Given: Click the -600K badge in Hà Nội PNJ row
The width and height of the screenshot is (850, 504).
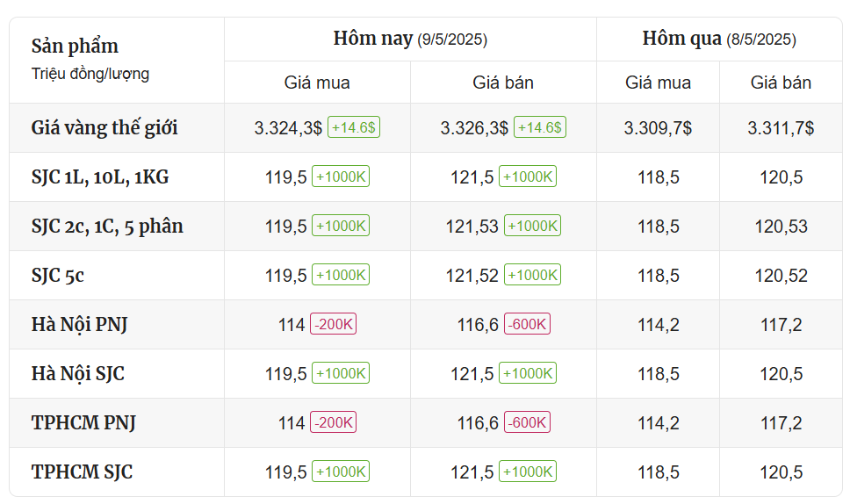Looking at the screenshot, I should pyautogui.click(x=528, y=324).
